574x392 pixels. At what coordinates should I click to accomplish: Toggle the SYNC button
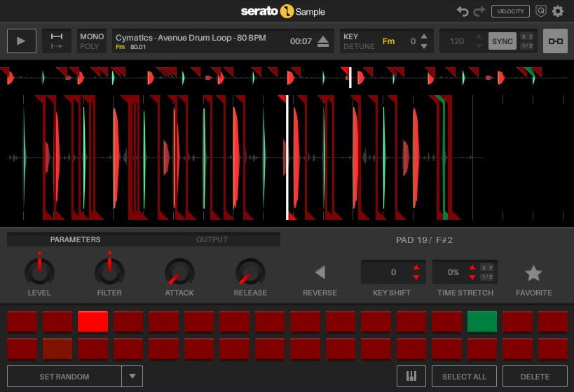pyautogui.click(x=503, y=41)
